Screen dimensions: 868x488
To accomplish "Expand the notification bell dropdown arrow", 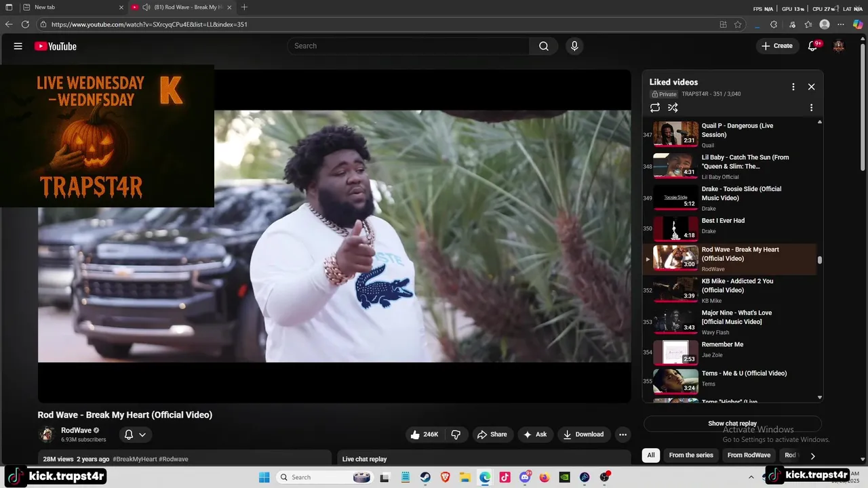I will [x=142, y=435].
